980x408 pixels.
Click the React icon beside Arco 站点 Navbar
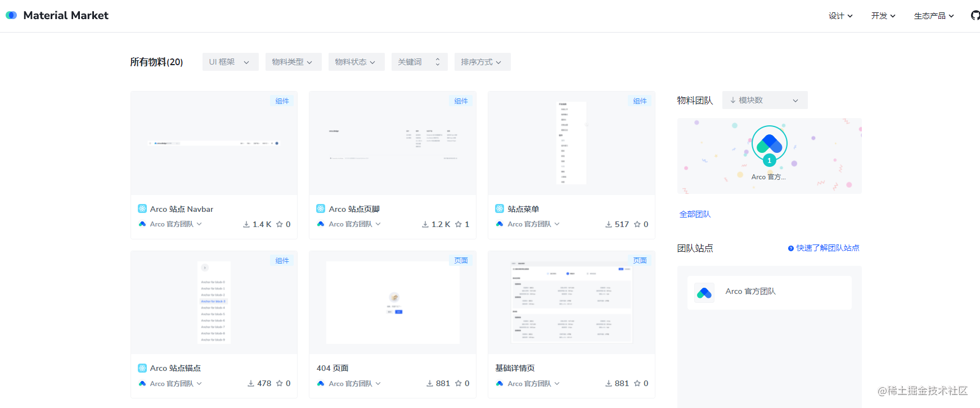point(142,208)
